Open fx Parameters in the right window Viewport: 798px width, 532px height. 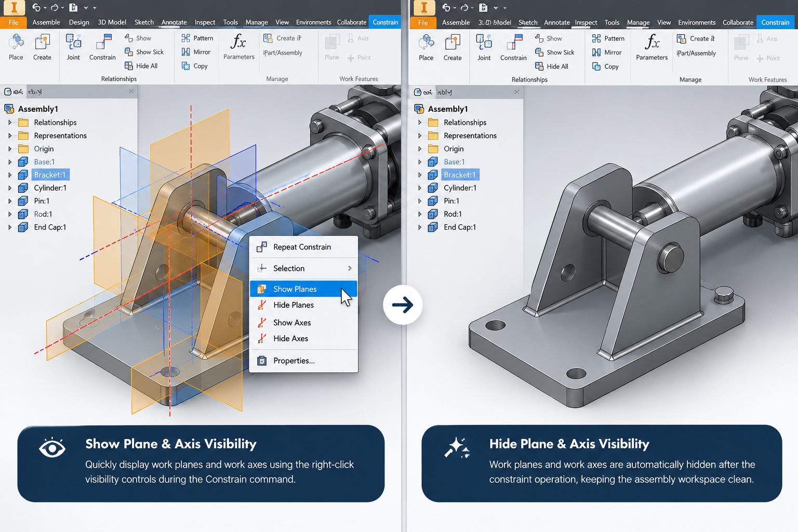click(x=652, y=47)
